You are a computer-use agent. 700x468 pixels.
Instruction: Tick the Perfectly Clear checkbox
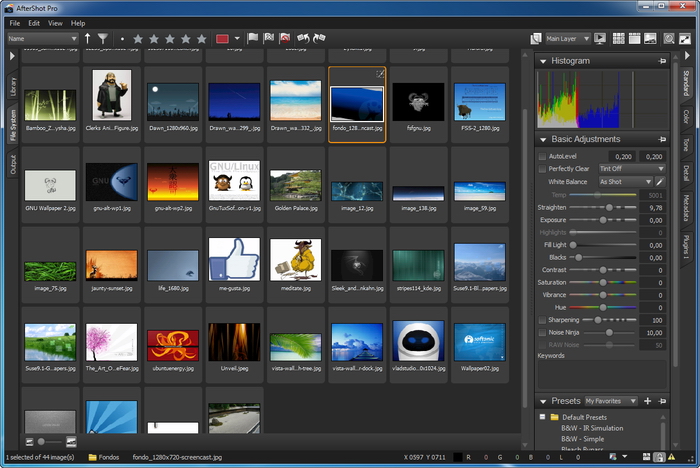[x=543, y=169]
